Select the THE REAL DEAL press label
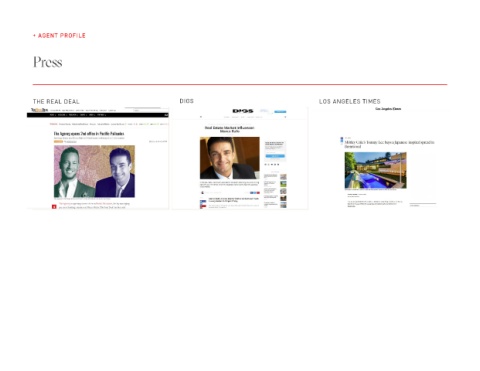The image size is (480, 371). [56, 101]
